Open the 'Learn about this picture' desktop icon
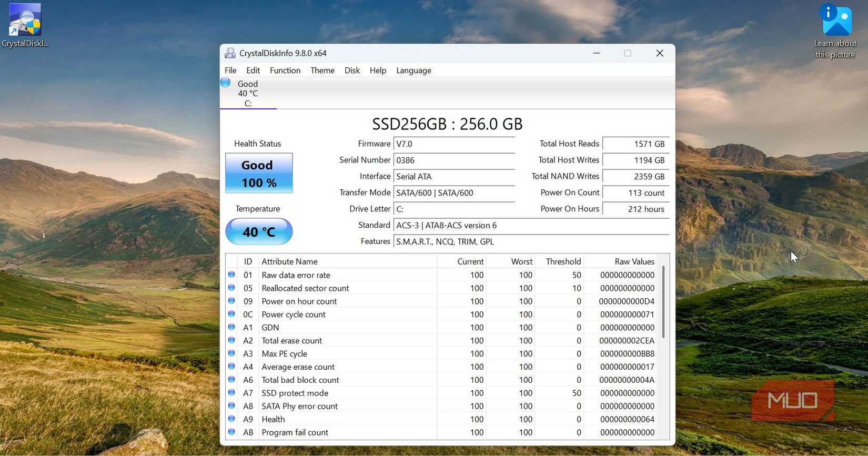This screenshot has width=868, height=456. point(835,32)
